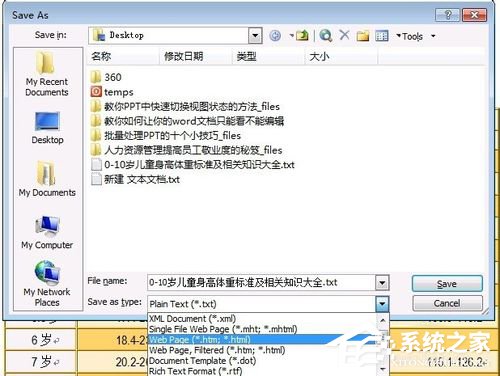Open the Back button history dropdown arrow

click(291, 35)
